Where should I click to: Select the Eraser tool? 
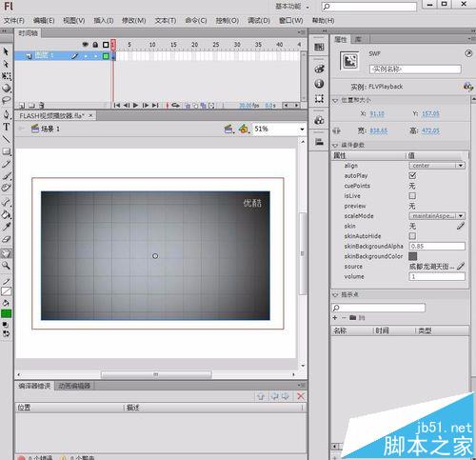tap(6, 239)
